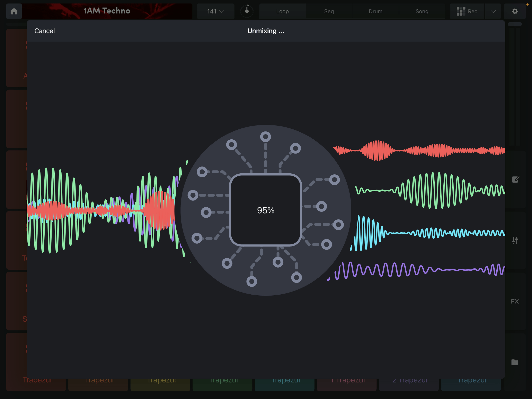Click the pad-grid icon inside the Rec button

point(461,11)
